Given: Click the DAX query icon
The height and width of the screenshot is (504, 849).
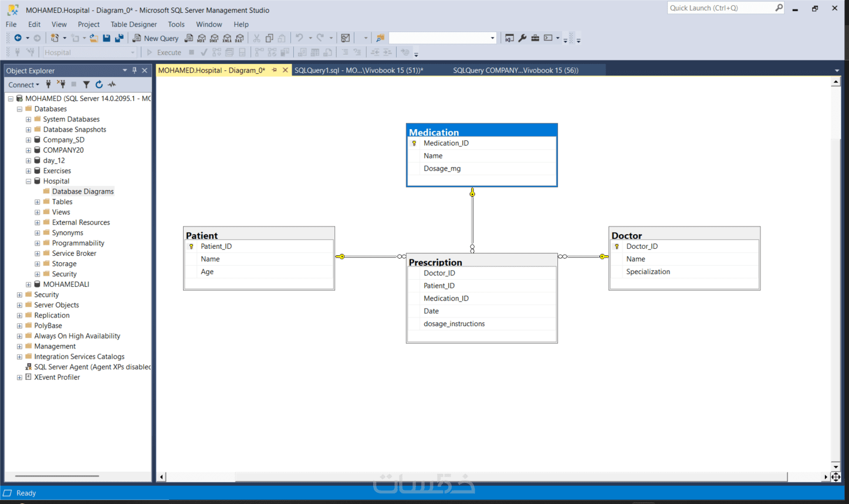Looking at the screenshot, I should tap(239, 38).
